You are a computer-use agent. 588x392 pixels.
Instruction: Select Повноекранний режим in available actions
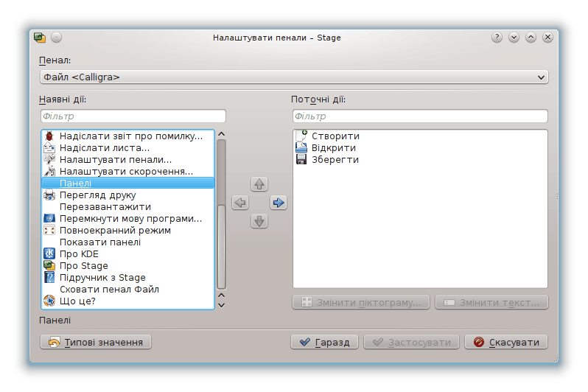(x=115, y=231)
